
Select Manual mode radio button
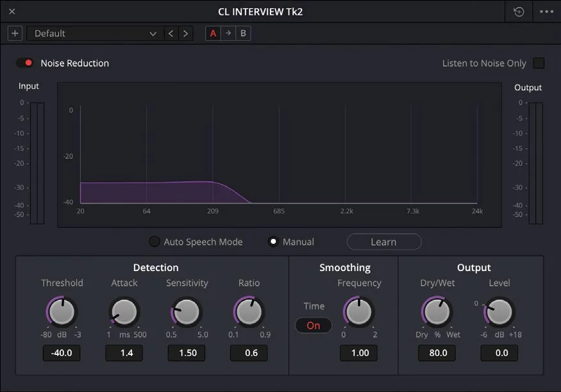tap(273, 241)
